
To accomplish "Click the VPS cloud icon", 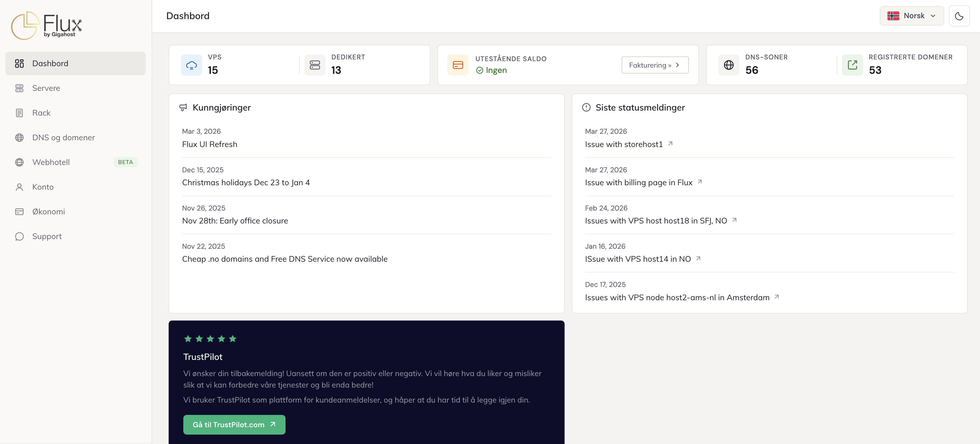I will [x=191, y=65].
